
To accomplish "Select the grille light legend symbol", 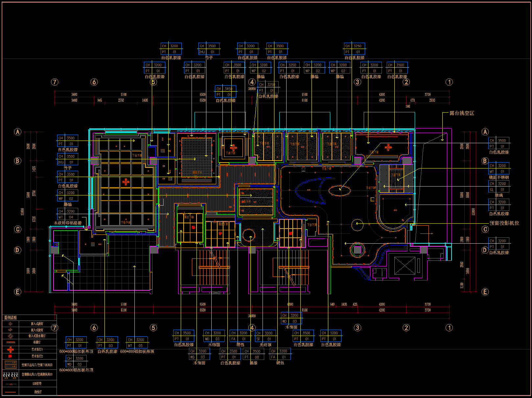I will pos(11,342).
